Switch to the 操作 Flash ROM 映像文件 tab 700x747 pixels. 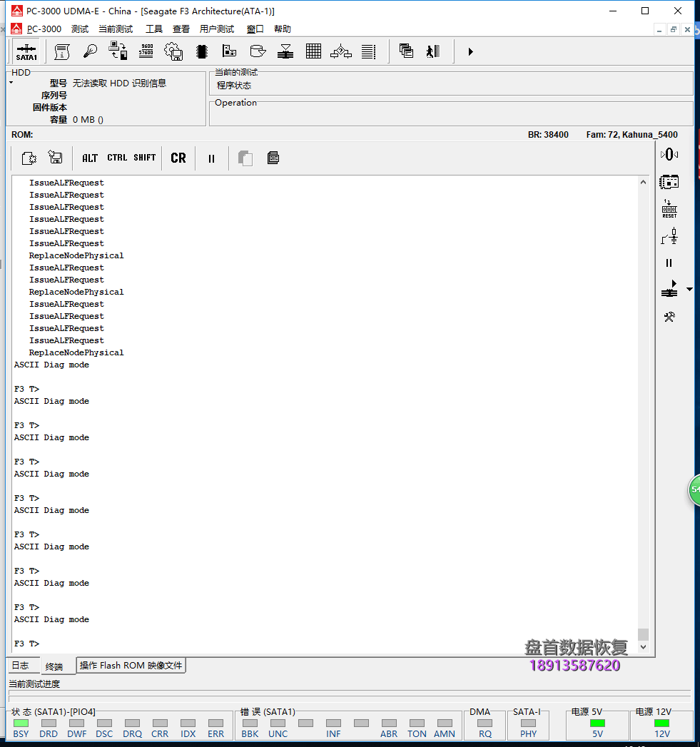click(131, 666)
